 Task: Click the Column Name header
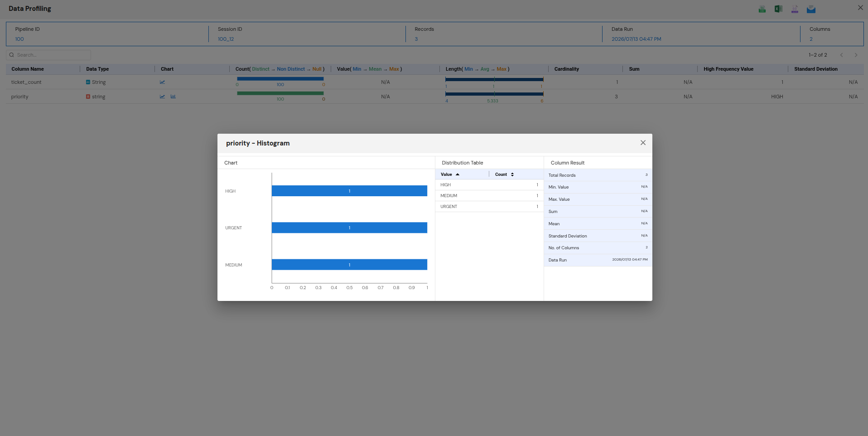[x=28, y=69]
